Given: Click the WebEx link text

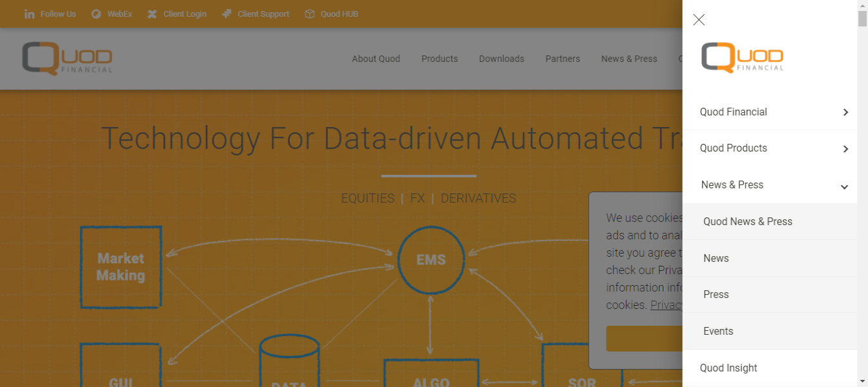Looking at the screenshot, I should tap(119, 14).
